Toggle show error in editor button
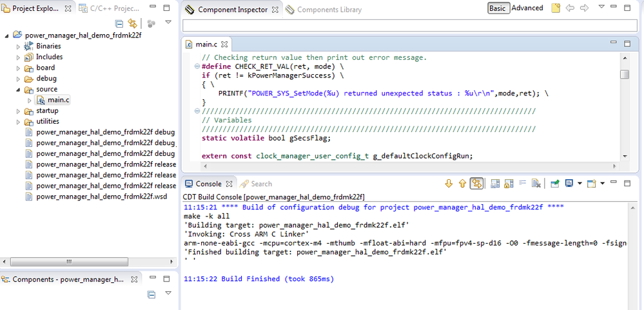The height and width of the screenshot is (310, 644). [476, 183]
